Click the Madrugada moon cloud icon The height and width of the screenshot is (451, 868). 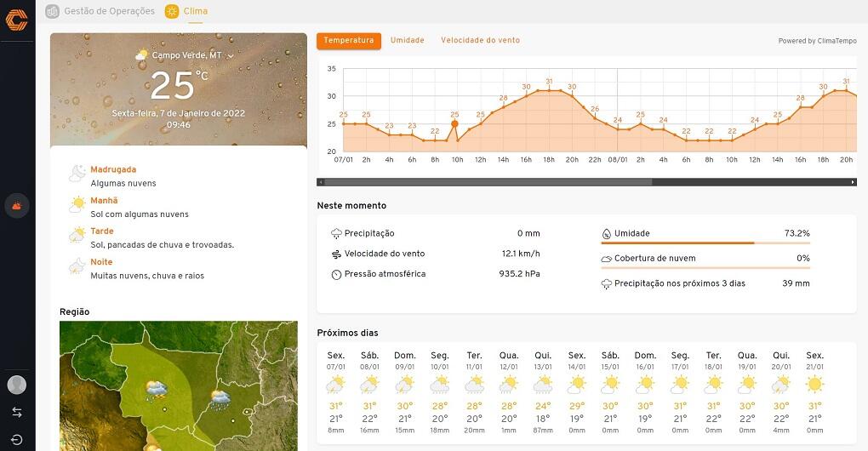77,174
